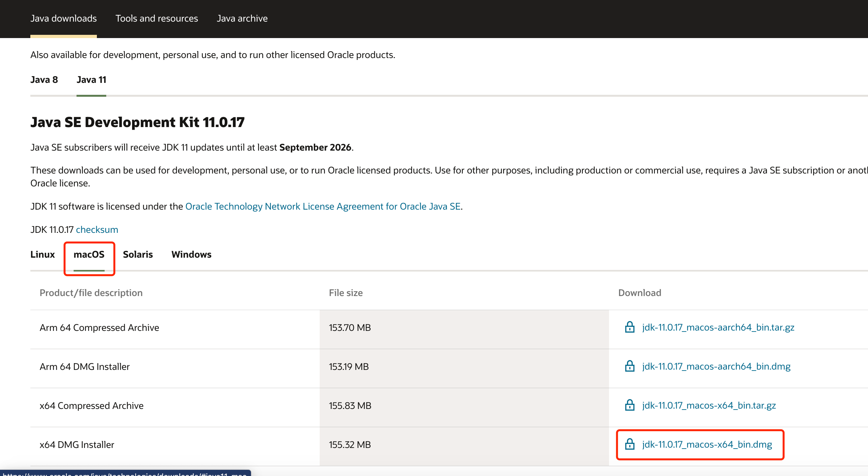
Task: Show Windows download options
Action: coord(191,254)
